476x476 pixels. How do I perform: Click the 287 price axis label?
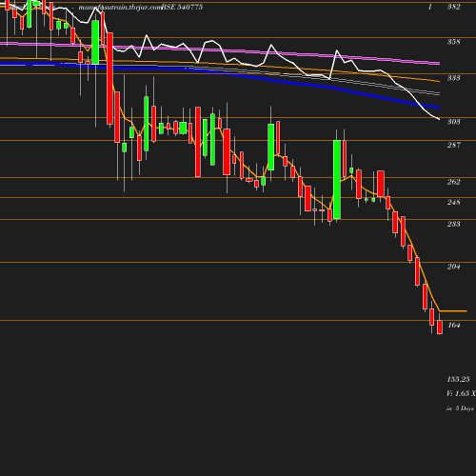point(454,145)
